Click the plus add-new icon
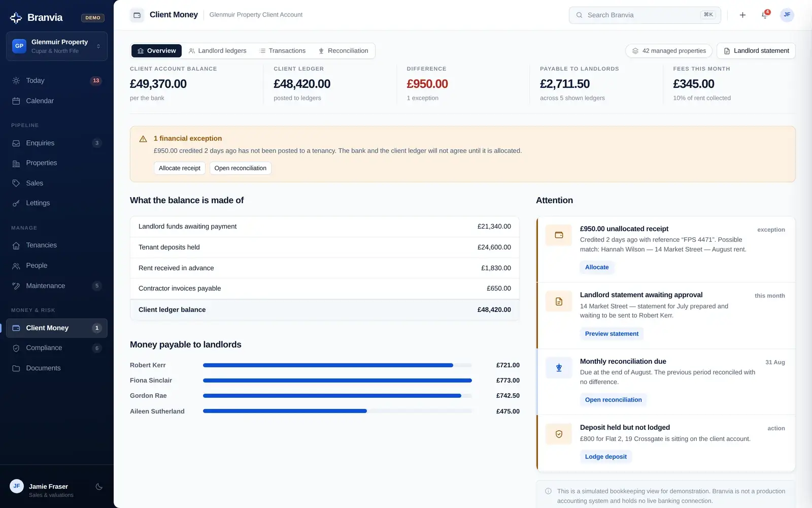Viewport: 812px width, 508px height. [742, 15]
